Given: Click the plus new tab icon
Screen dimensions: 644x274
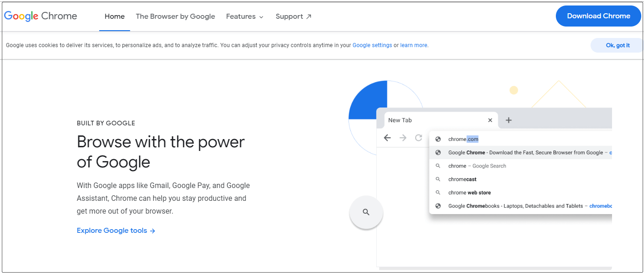Looking at the screenshot, I should click(x=508, y=120).
